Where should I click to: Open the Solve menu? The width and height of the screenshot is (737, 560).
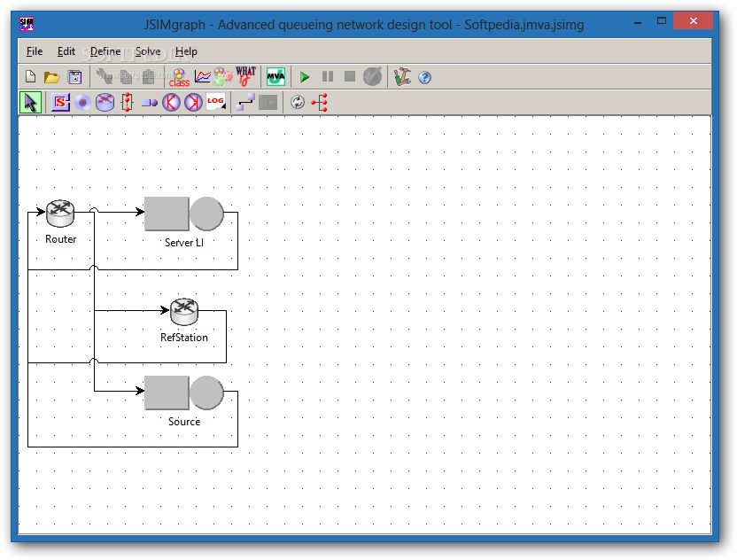pos(148,51)
